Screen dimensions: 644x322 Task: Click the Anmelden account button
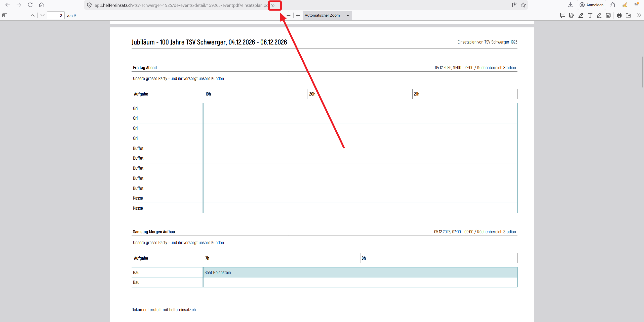pyautogui.click(x=591, y=5)
